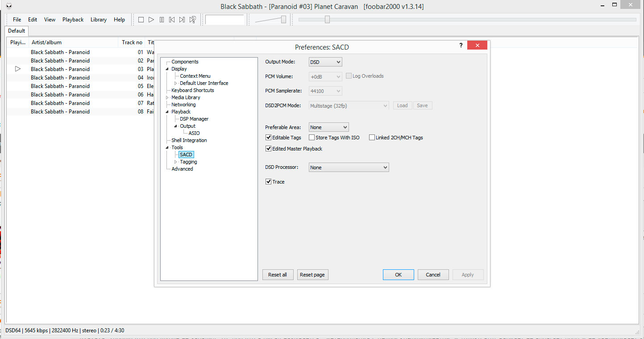Image resolution: width=644 pixels, height=339 pixels.
Task: Click Cancel in Preferences dialog
Action: click(x=433, y=275)
